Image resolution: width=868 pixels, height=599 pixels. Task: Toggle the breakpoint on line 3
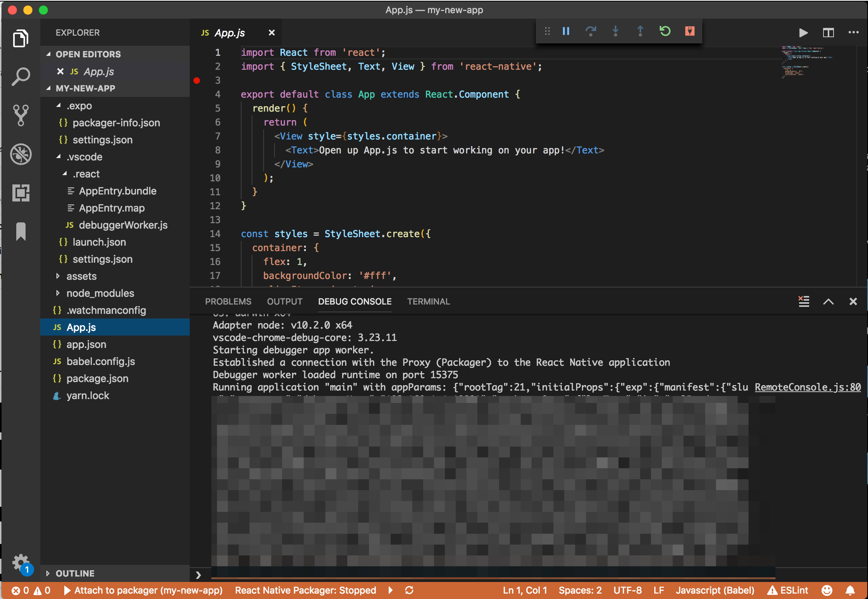click(197, 81)
